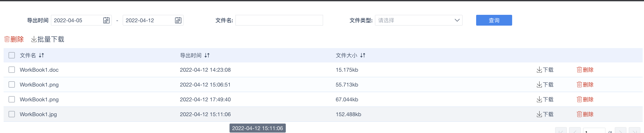The image size is (644, 133).
Task: Select the WorkBook1.jpg row checkbox
Action: tap(12, 114)
